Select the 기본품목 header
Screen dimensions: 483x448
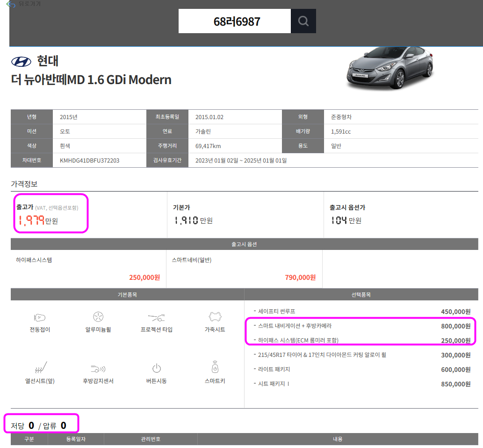coord(127,294)
